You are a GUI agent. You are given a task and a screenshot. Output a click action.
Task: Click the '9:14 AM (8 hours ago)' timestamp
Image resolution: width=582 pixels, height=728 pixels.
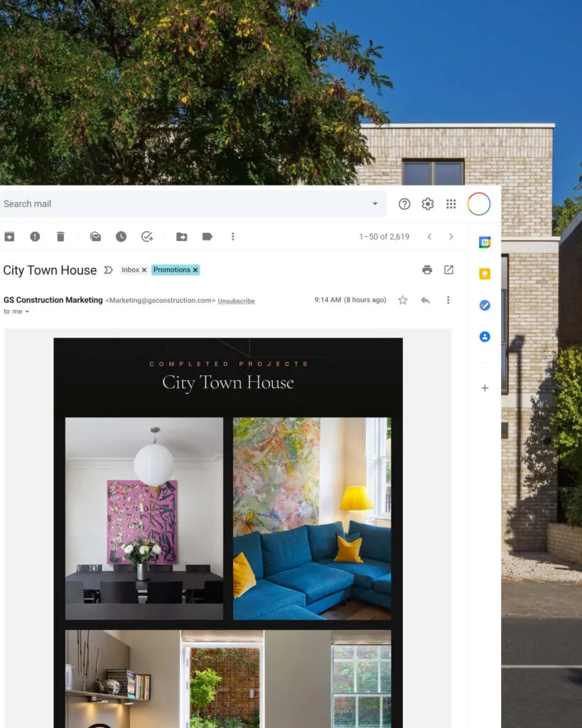point(350,300)
